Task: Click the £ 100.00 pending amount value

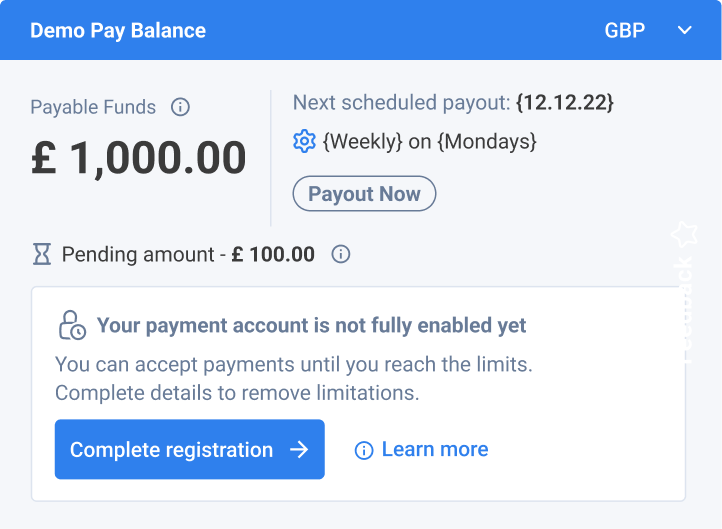Action: point(273,255)
